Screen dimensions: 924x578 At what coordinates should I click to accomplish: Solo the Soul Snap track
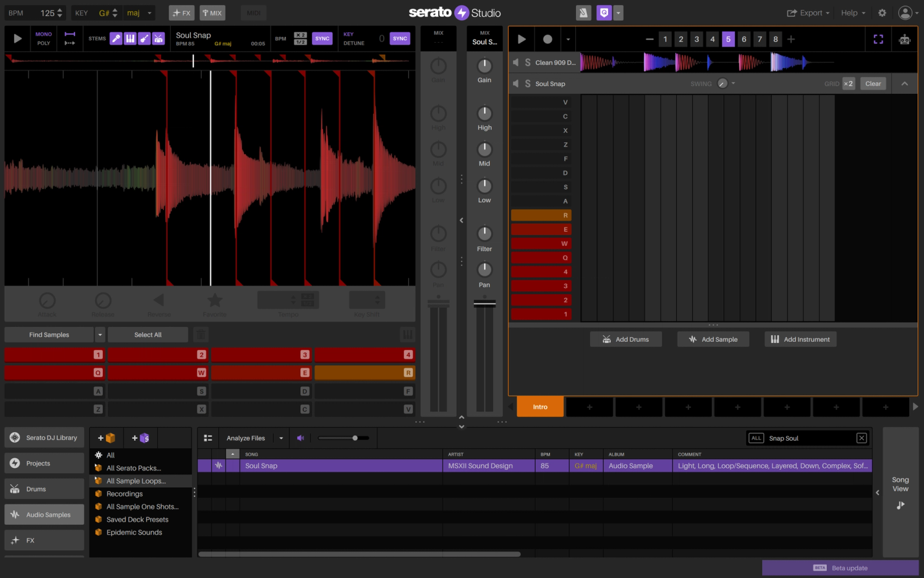pyautogui.click(x=527, y=83)
